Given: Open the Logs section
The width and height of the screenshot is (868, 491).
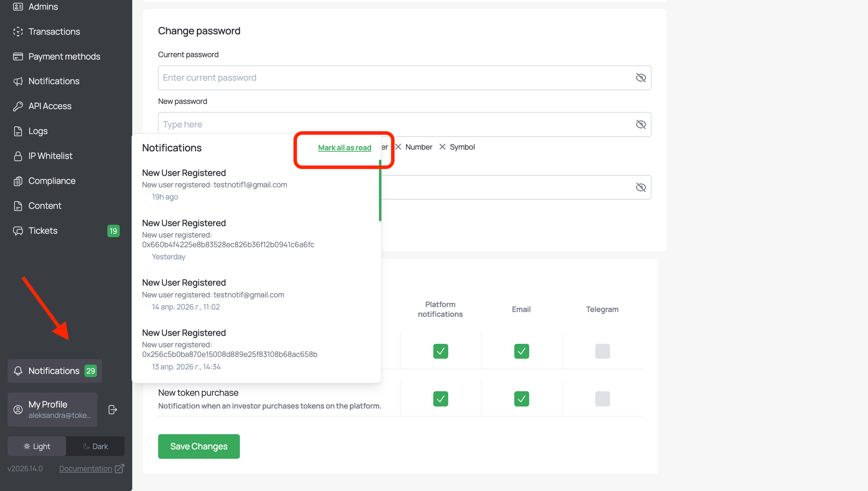Looking at the screenshot, I should click(38, 131).
